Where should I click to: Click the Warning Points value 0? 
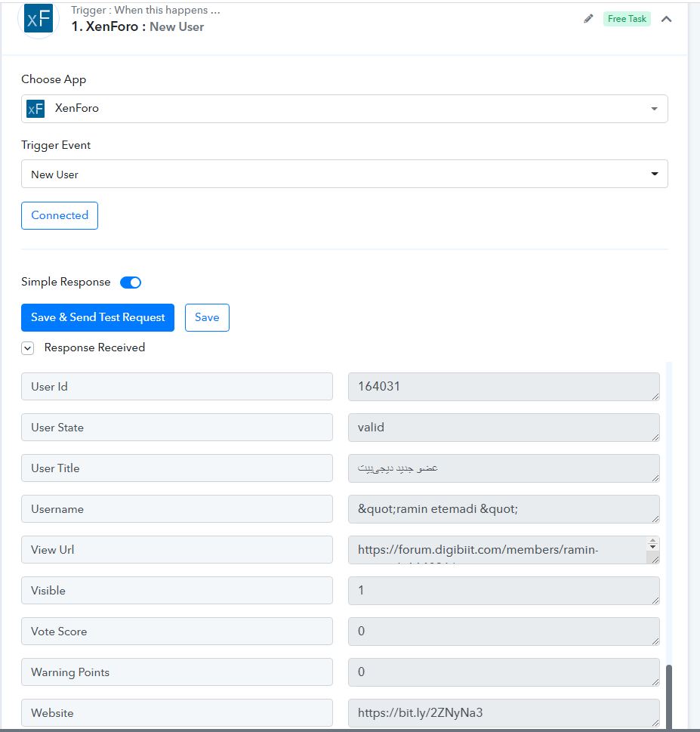tap(504, 672)
